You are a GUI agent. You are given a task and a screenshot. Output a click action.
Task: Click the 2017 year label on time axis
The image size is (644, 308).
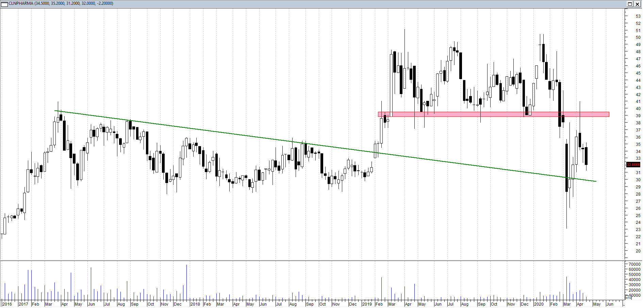pos(23,304)
